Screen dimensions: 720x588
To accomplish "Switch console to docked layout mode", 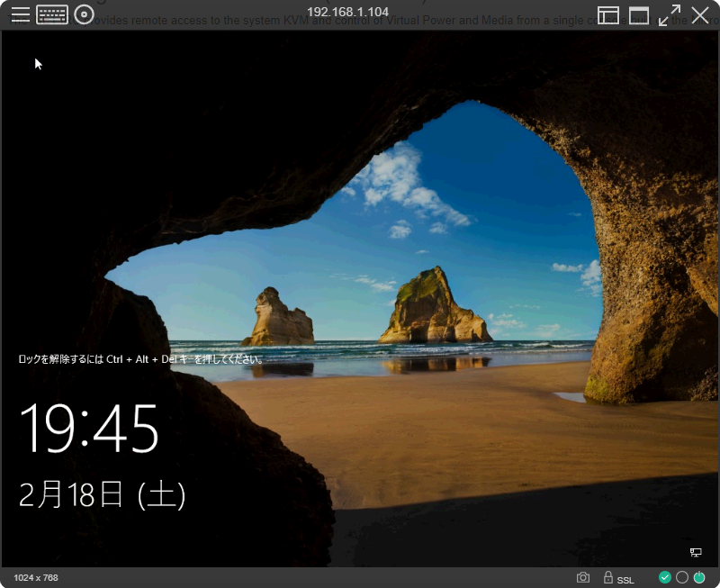I will tap(608, 15).
